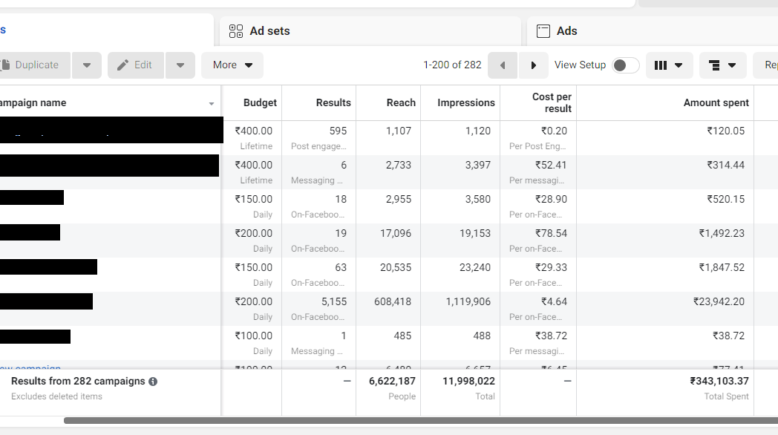Click the ₹23,942.20 amount spent cell
The image size is (778, 435).
pos(719,302)
